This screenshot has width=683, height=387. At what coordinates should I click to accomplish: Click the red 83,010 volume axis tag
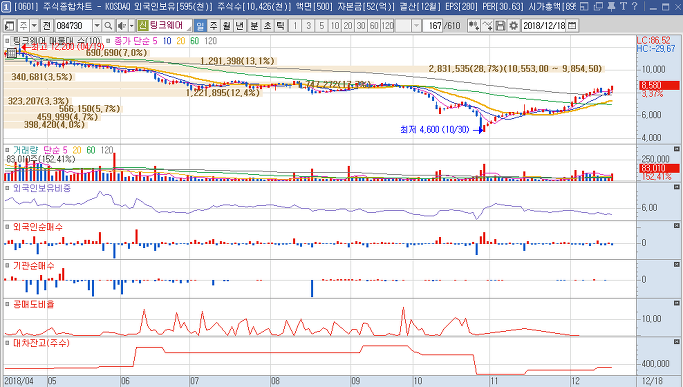(659, 168)
